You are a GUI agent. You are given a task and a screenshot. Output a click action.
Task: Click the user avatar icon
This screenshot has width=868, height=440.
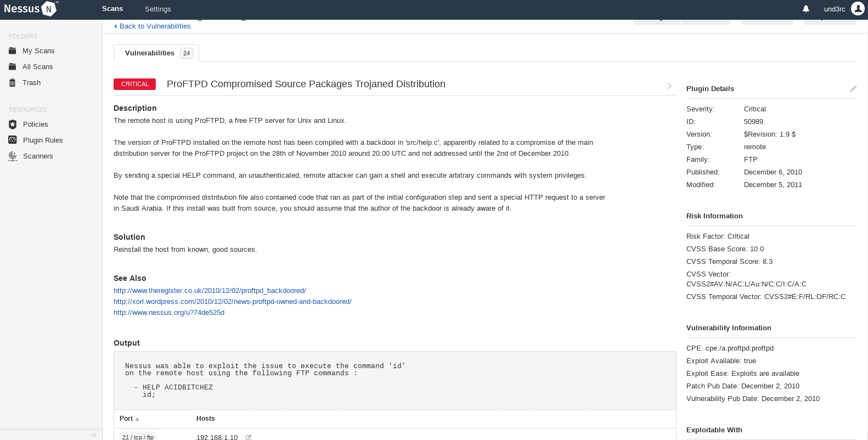(858, 9)
